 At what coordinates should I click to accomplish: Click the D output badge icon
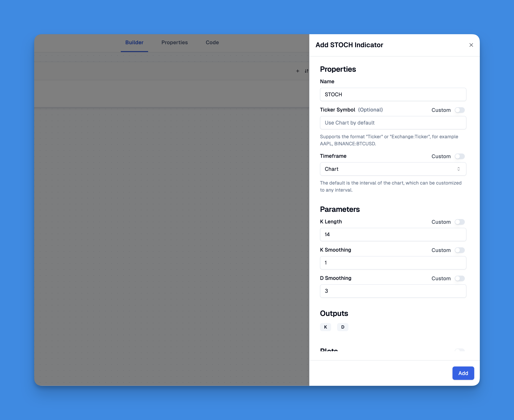point(343,327)
